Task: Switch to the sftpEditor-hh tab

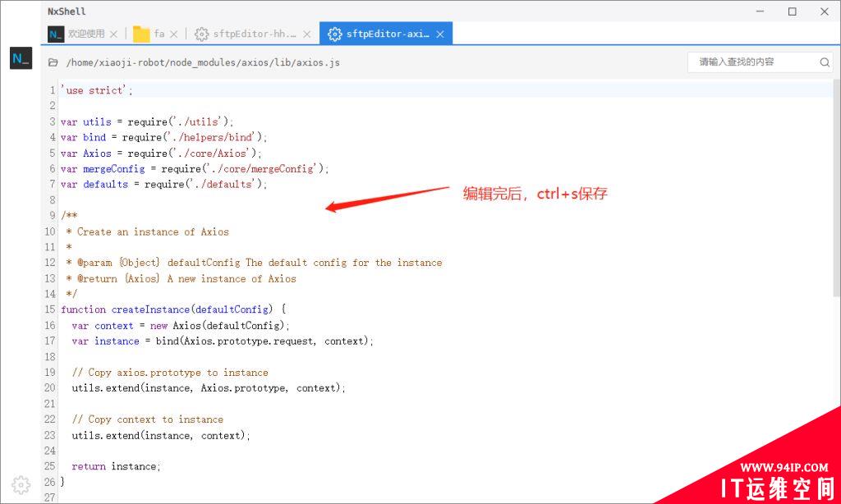Action: tap(253, 34)
